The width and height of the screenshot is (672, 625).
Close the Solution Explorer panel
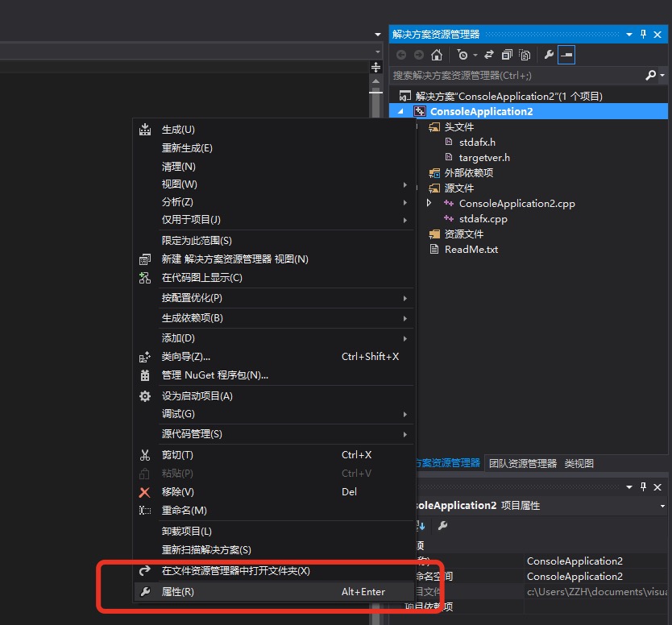coord(657,35)
